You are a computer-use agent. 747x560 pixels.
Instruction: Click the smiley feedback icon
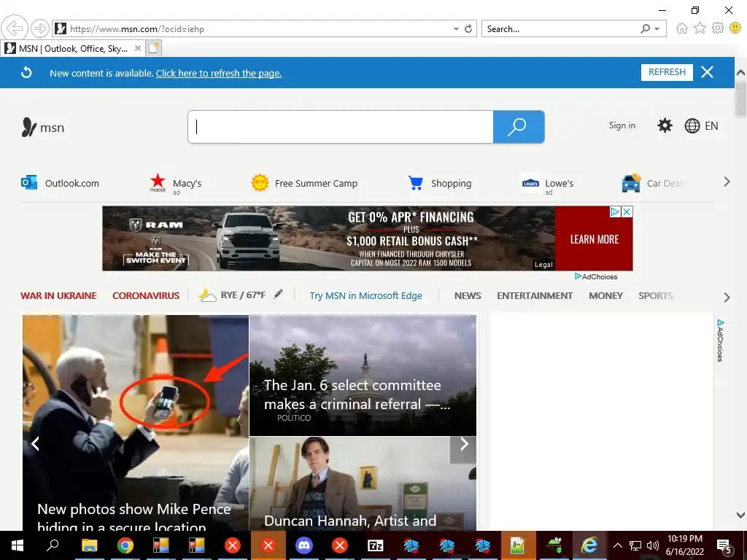[x=735, y=28]
